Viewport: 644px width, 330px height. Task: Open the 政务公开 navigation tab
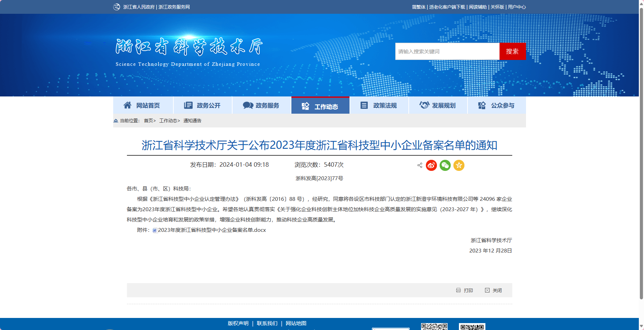pyautogui.click(x=203, y=105)
